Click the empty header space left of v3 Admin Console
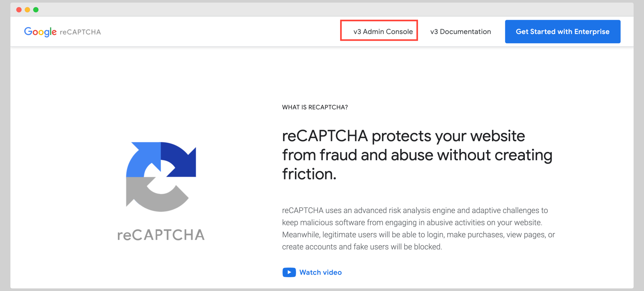 [x=220, y=32]
